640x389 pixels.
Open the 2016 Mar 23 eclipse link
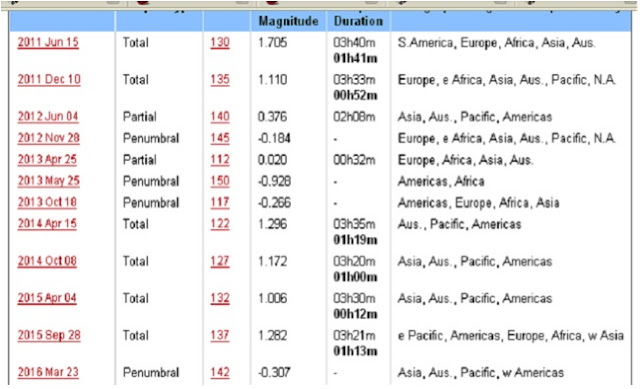click(x=48, y=372)
